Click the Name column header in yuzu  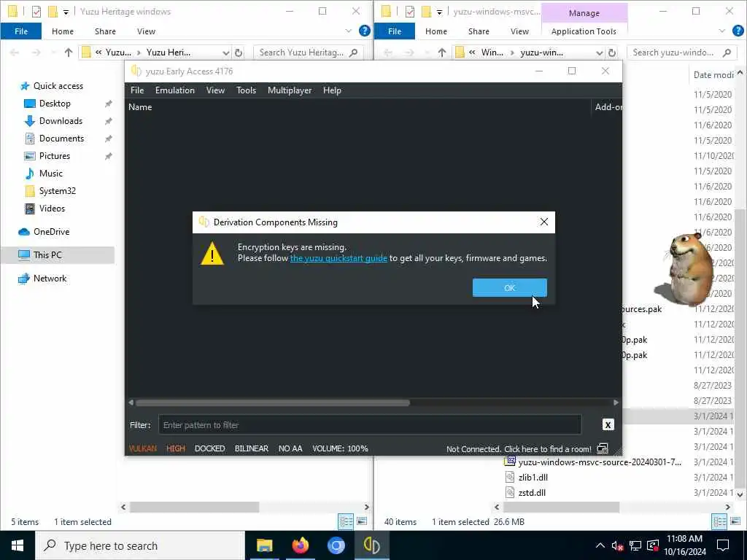tap(140, 107)
